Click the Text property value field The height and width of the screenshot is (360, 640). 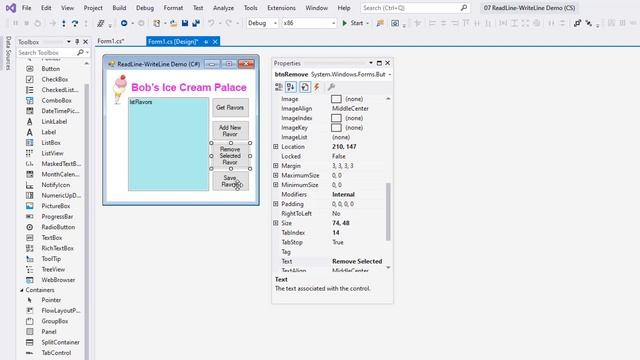pos(358,261)
